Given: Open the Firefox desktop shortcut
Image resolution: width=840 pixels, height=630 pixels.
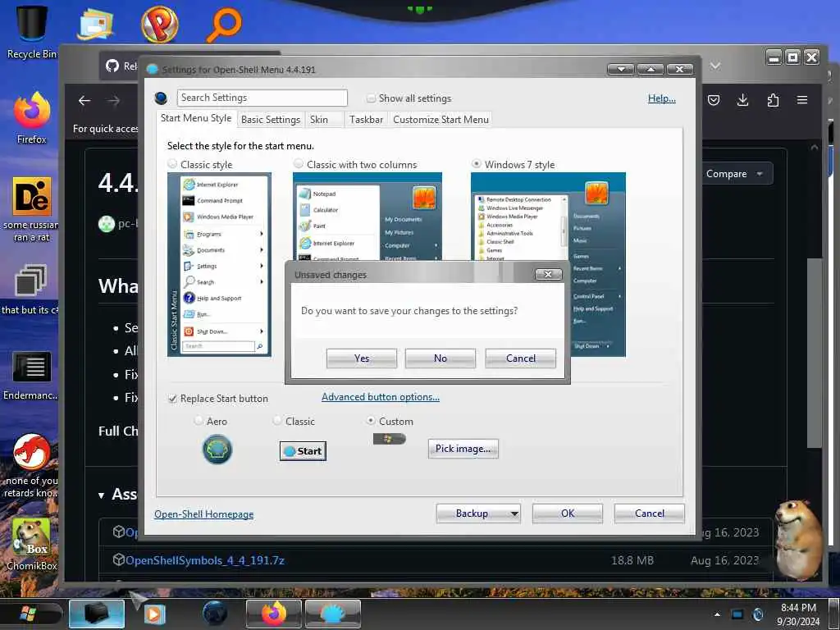Looking at the screenshot, I should pyautogui.click(x=32, y=119).
